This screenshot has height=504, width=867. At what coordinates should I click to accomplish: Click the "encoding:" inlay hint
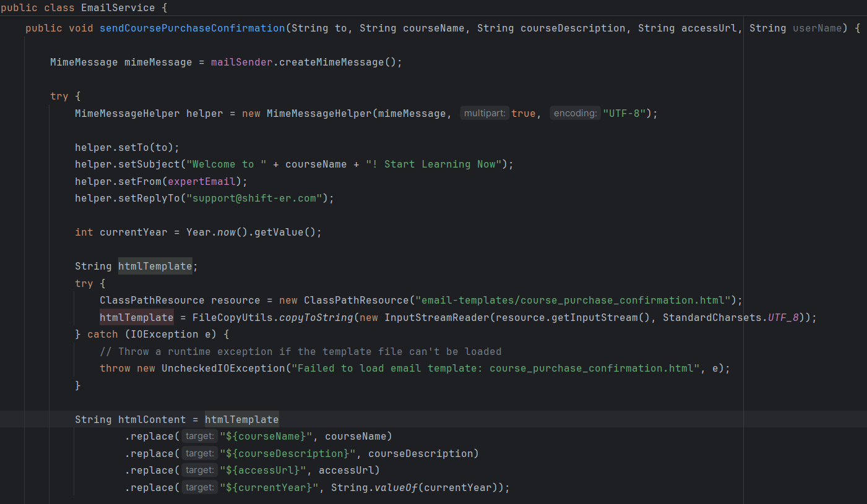(575, 114)
